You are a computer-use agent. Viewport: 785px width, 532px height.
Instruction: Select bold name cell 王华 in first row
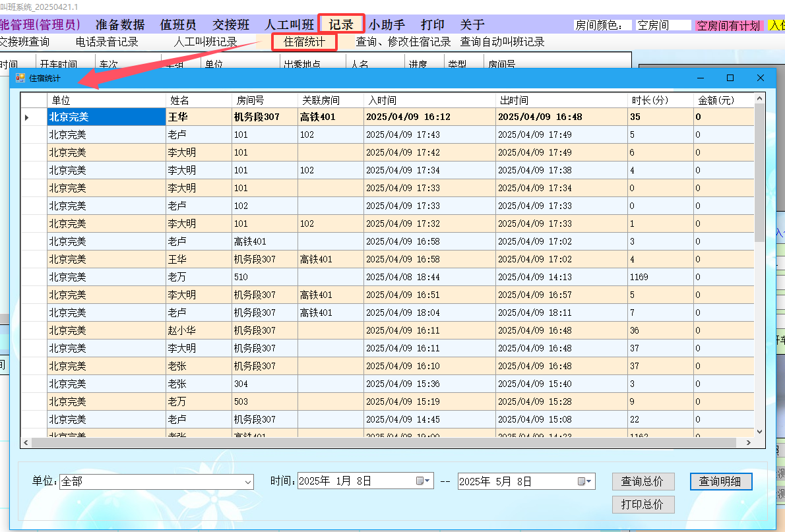coord(199,117)
